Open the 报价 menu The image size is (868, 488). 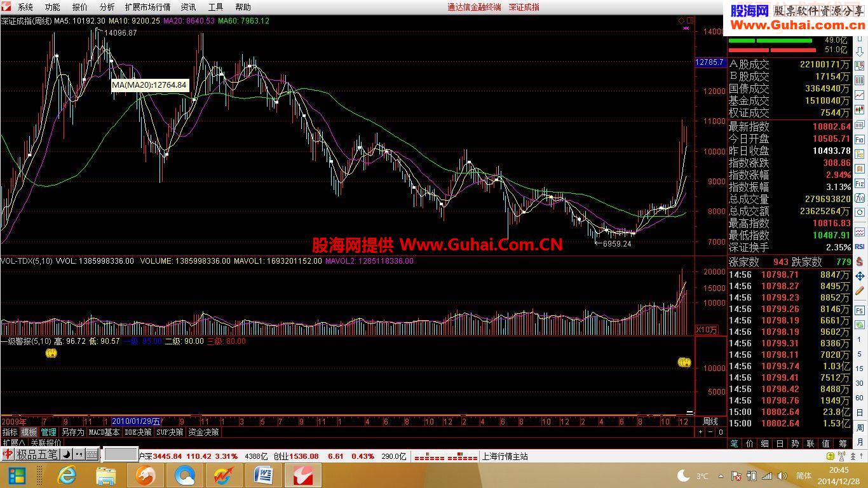click(x=80, y=7)
